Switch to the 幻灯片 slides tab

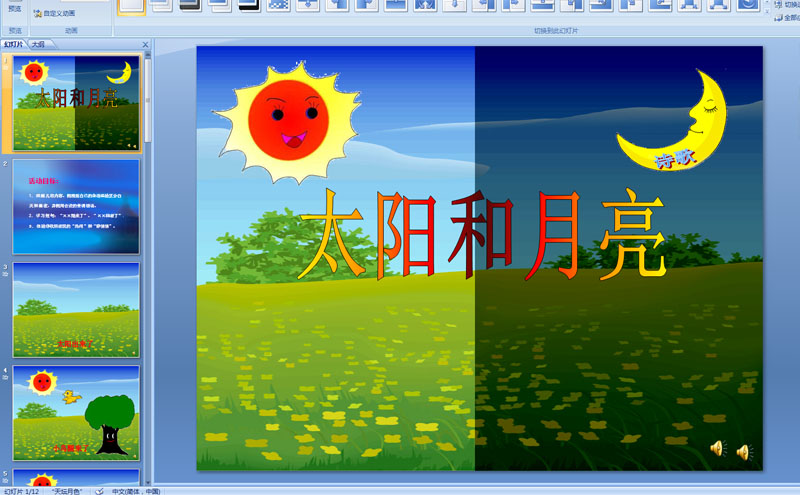click(14, 44)
